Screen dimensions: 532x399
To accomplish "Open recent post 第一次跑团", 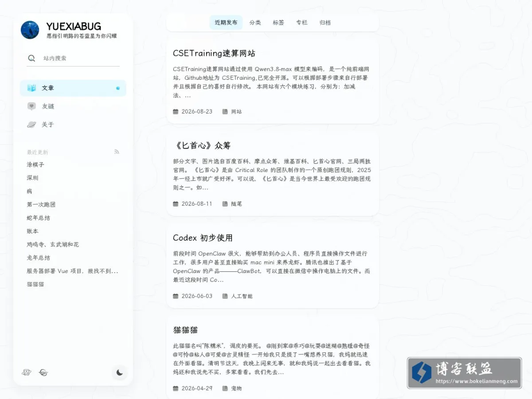I will (41, 204).
